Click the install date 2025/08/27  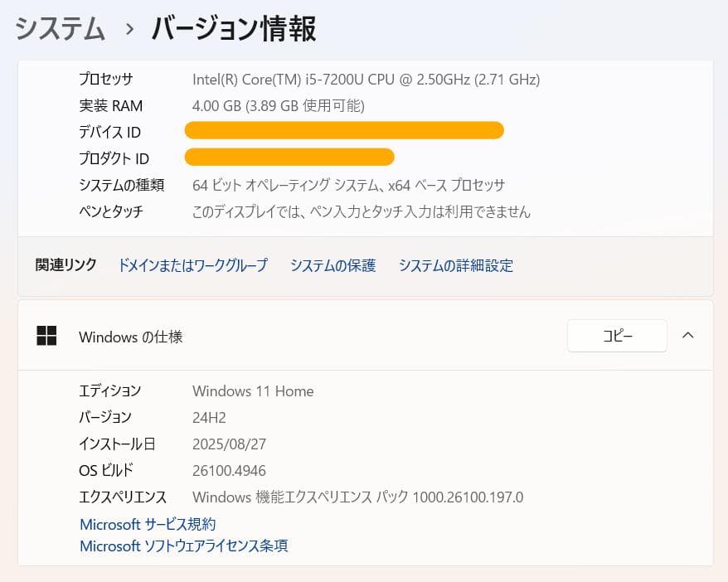tap(230, 444)
